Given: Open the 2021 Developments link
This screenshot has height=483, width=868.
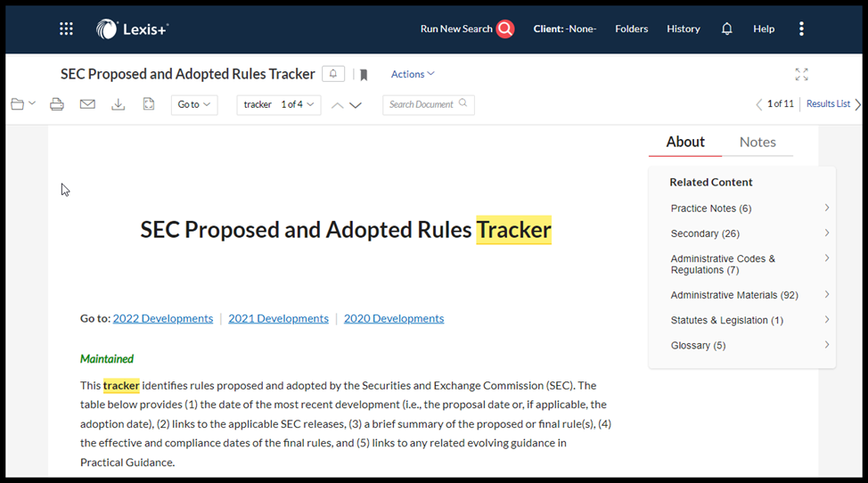Looking at the screenshot, I should (x=278, y=319).
